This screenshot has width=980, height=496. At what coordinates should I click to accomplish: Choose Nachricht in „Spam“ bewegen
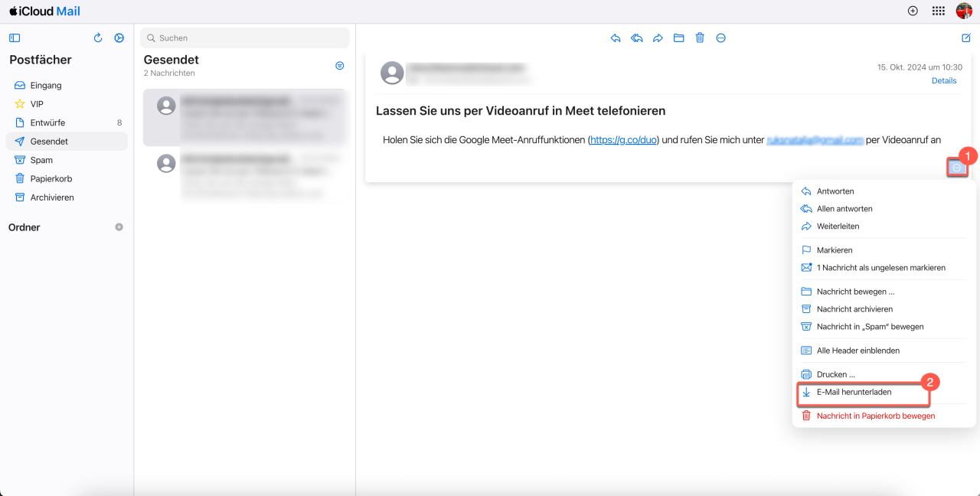[884, 327]
